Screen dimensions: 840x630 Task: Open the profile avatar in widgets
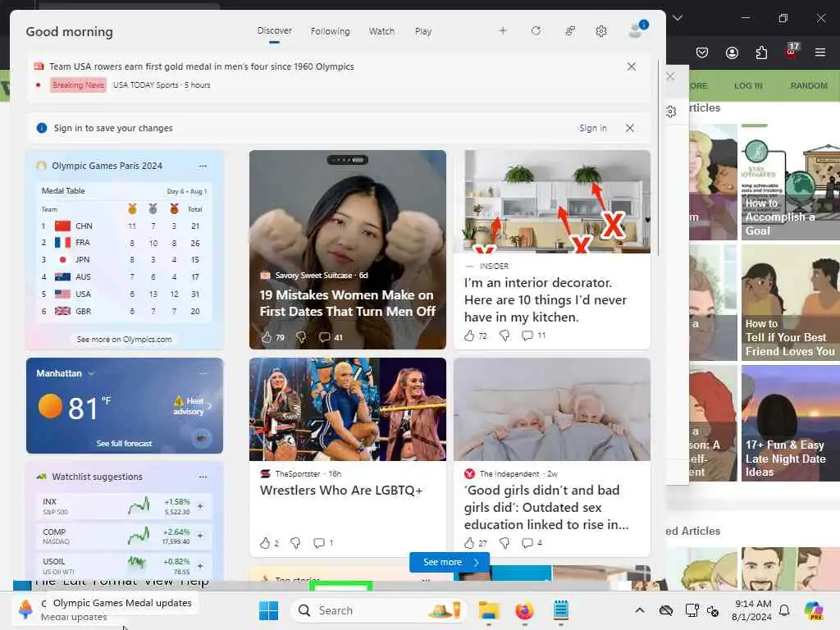637,30
